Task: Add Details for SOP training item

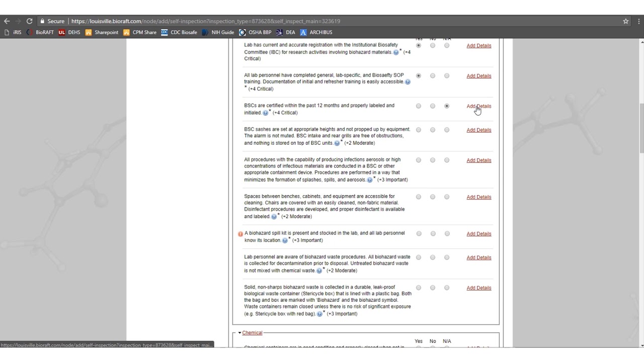Action: (x=479, y=76)
